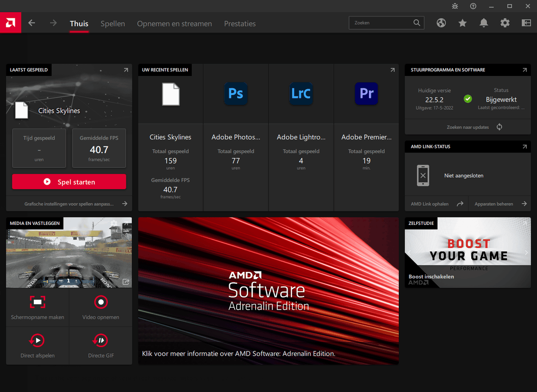This screenshot has width=537, height=392.
Task: Open the settings gear icon
Action: (x=505, y=23)
